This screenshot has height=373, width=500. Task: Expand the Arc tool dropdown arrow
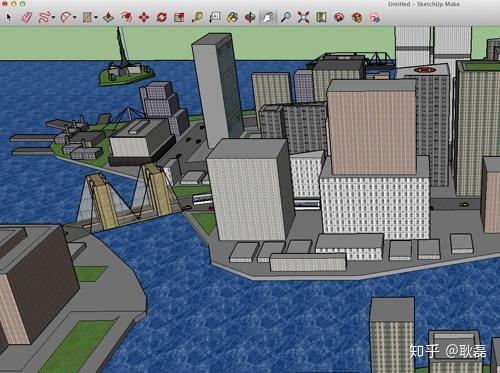tap(75, 17)
